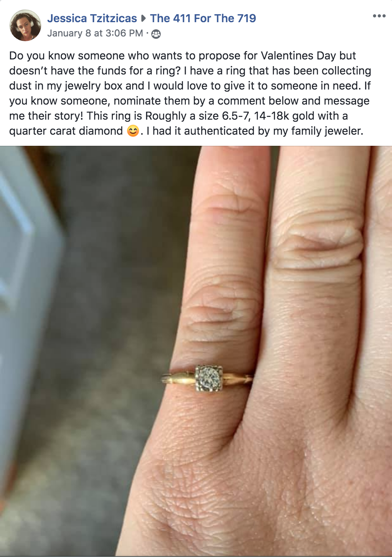Click the arrow between name and group

tap(143, 18)
